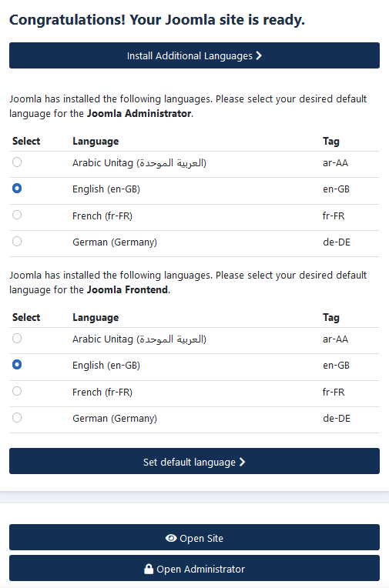Open Site button at the bottom
Viewport: 389px width, 588px height.
coord(194,537)
